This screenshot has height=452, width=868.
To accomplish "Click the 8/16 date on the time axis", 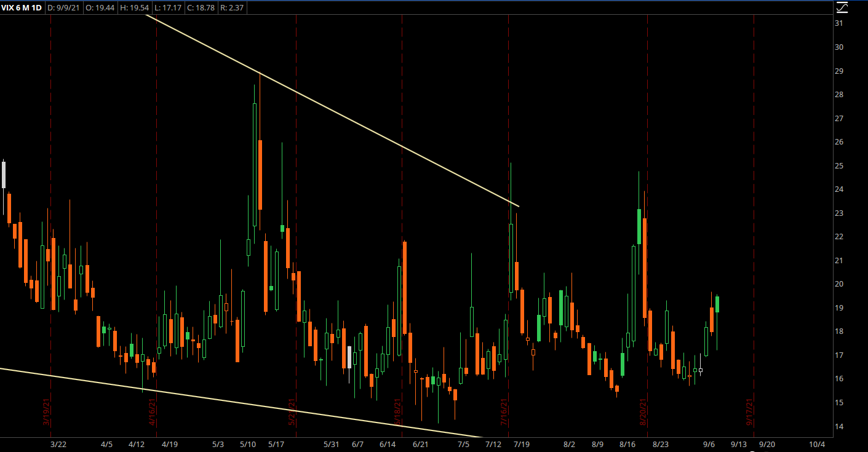I will coord(627,444).
